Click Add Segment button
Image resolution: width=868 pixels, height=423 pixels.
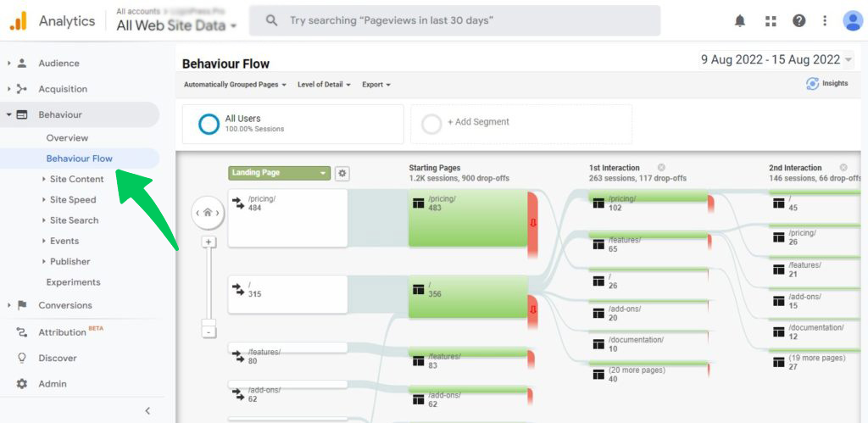pyautogui.click(x=478, y=122)
